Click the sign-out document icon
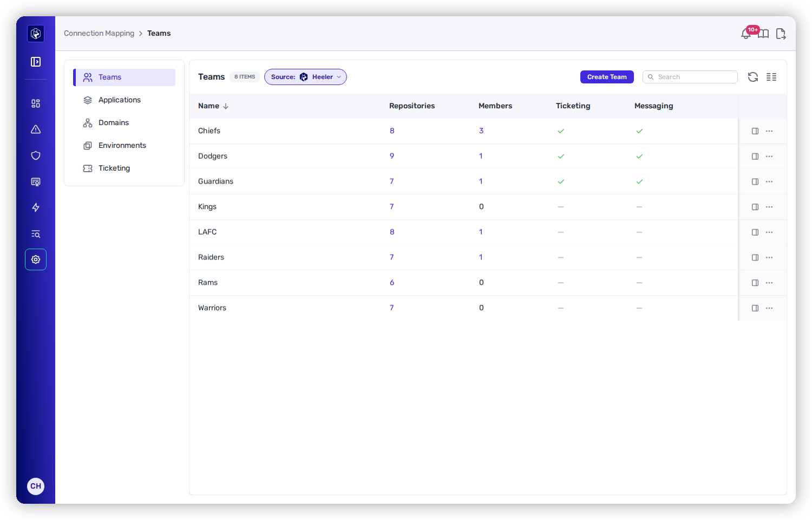 (781, 34)
